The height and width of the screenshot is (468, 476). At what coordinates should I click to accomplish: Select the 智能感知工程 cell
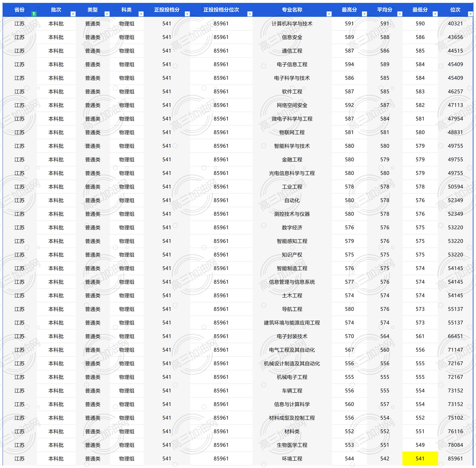click(292, 241)
